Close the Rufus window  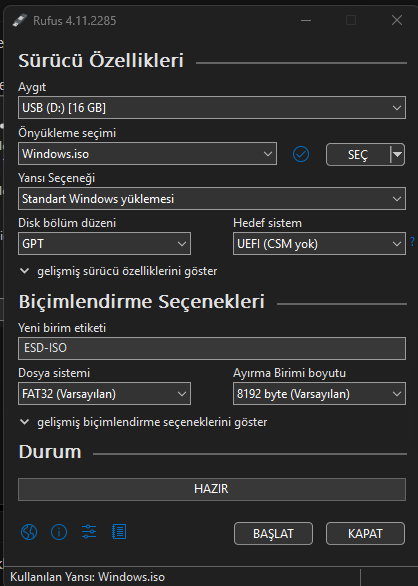(x=397, y=20)
